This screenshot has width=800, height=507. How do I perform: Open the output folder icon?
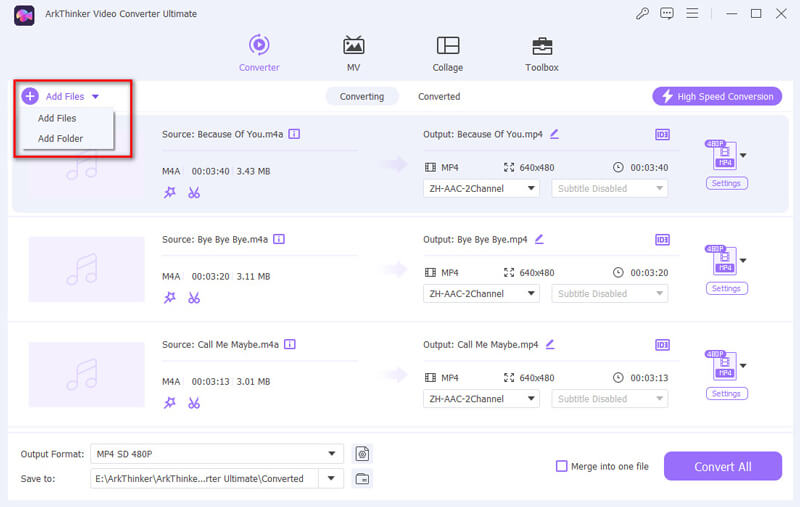pos(362,478)
